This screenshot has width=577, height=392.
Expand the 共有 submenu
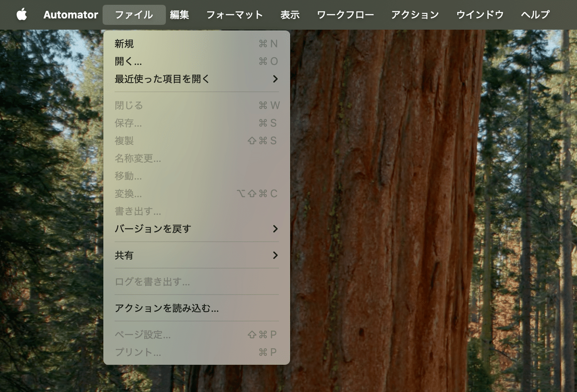(x=197, y=255)
